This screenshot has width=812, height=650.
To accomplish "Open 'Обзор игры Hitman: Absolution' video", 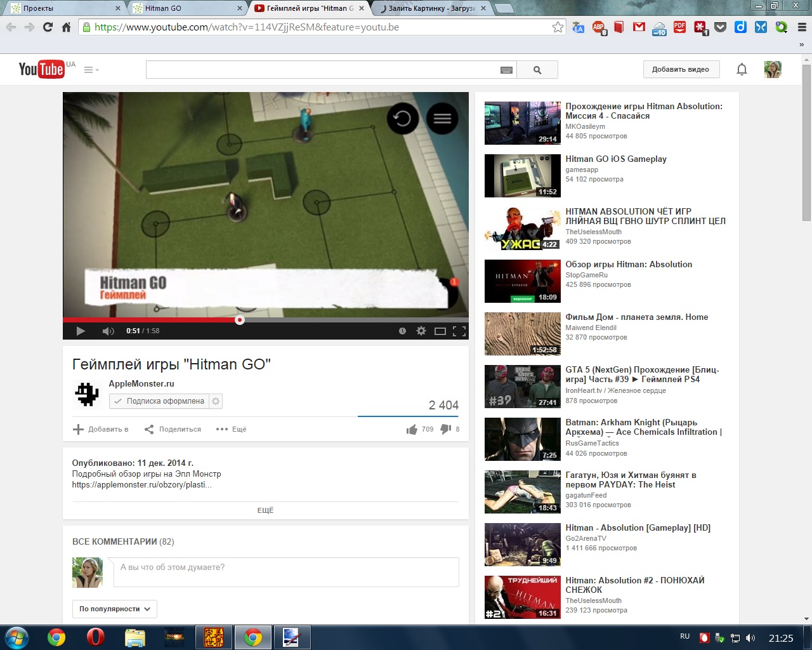I will click(x=629, y=265).
